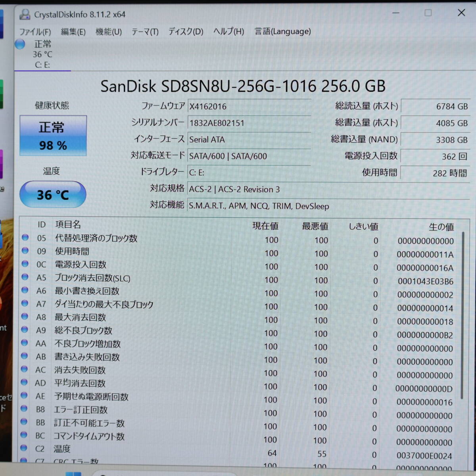
Task: Click the ACS-2 Revision 3 standard field
Action: (328, 189)
